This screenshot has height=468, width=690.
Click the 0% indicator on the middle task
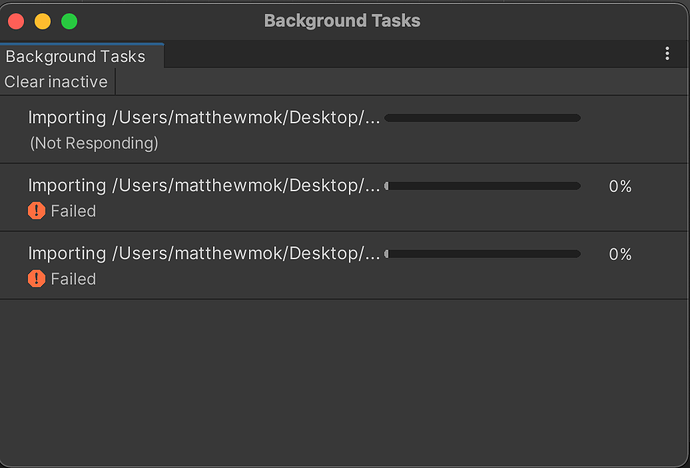[620, 186]
